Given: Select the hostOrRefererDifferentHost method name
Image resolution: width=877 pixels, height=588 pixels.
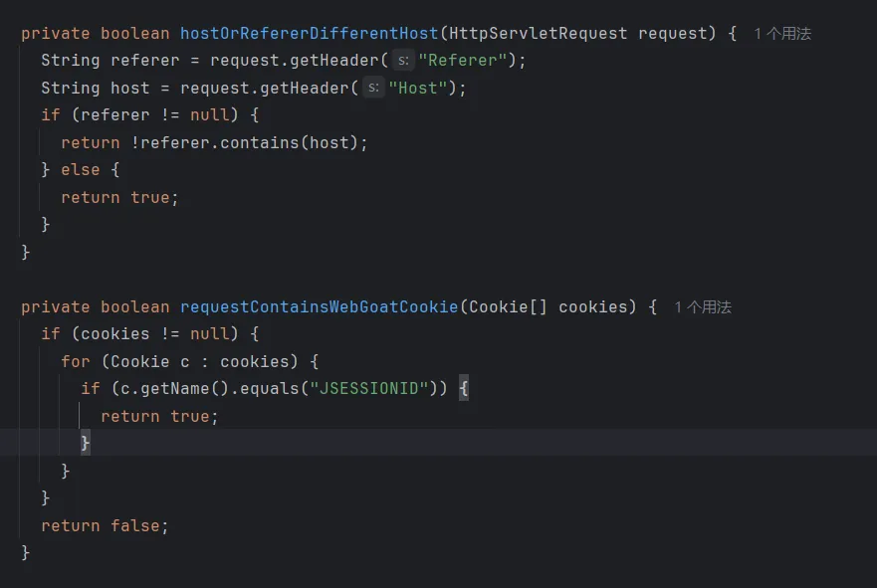Looking at the screenshot, I should [x=309, y=34].
